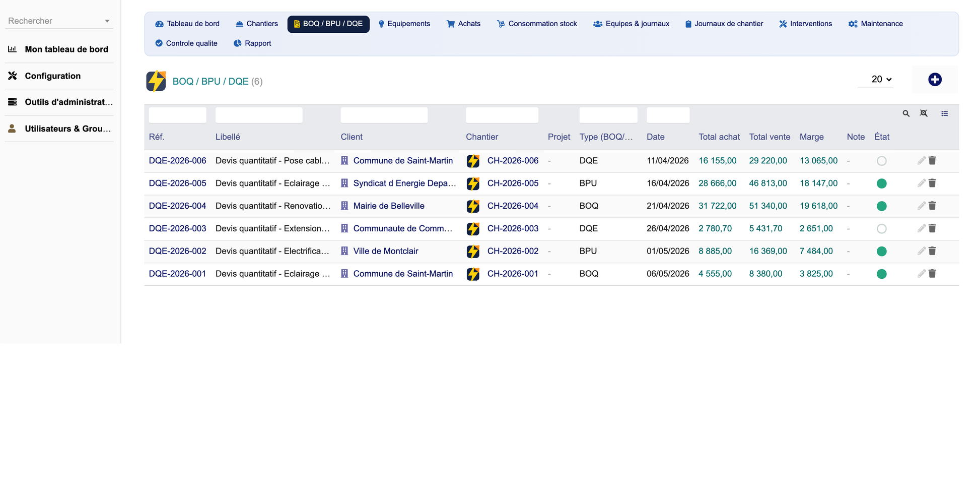This screenshot has height=494, width=980.
Task: Focus the Chantier filter field
Action: coord(502,115)
